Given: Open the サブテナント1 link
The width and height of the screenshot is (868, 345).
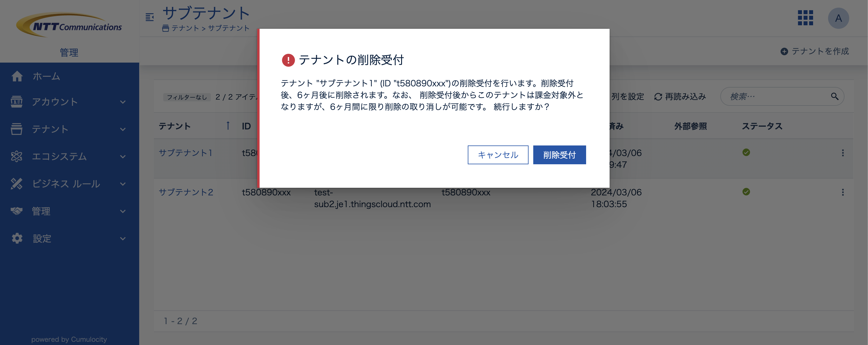Looking at the screenshot, I should click(186, 153).
